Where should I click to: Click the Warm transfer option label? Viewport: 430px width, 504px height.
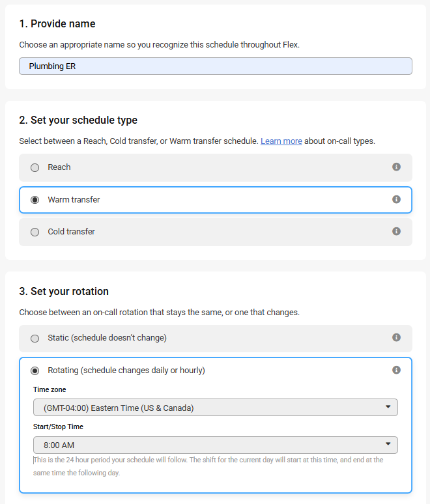pyautogui.click(x=74, y=200)
